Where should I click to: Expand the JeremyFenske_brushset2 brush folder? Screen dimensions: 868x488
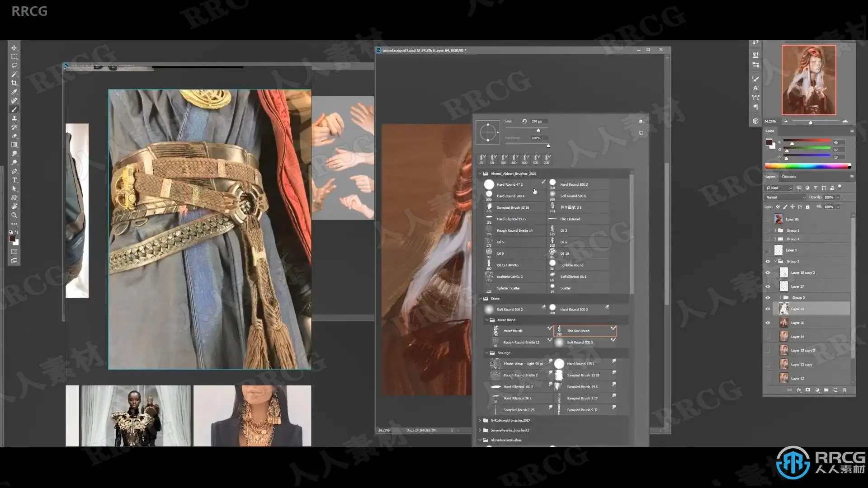pyautogui.click(x=480, y=430)
